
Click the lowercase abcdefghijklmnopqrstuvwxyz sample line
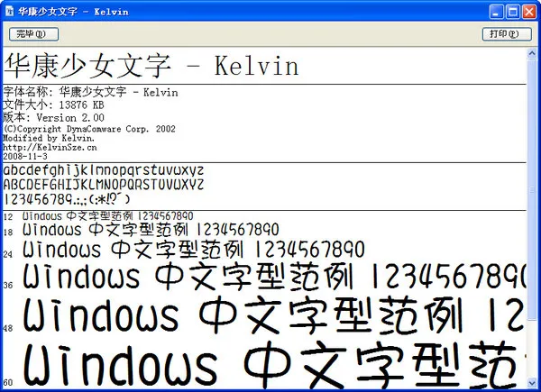pos(104,170)
